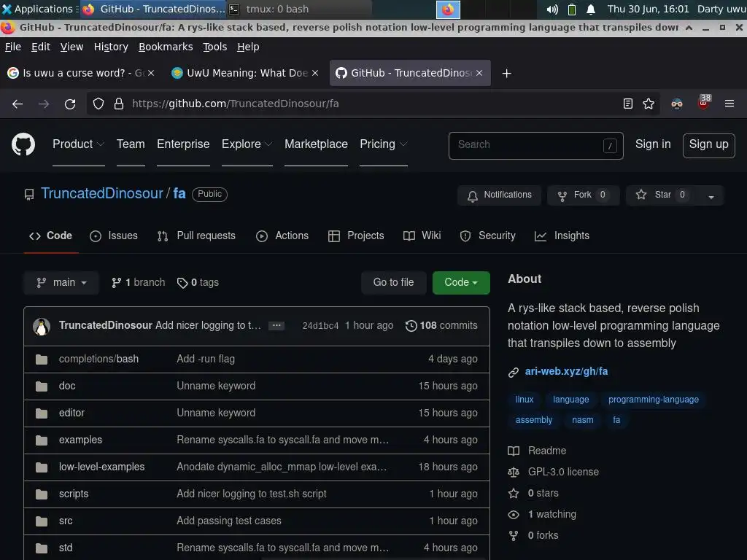Click the commit history clock icon
The image size is (747, 560).
[x=411, y=326]
